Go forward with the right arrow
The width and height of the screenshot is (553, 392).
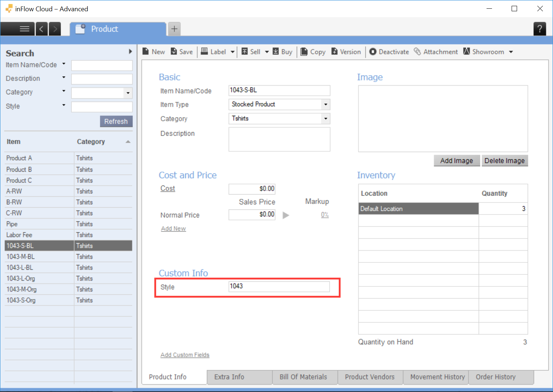pos(55,29)
